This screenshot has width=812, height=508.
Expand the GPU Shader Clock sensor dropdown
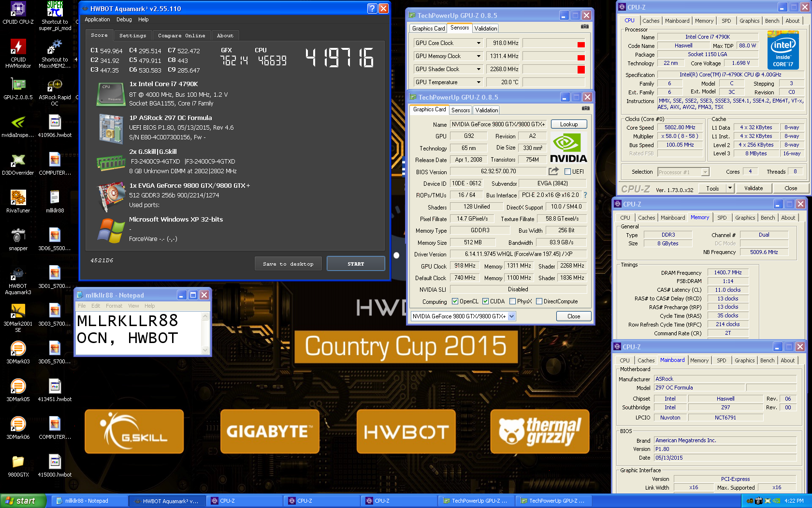pos(478,69)
